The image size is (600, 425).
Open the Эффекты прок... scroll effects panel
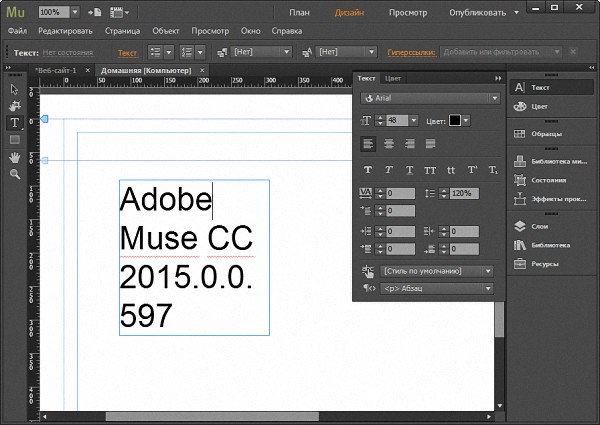(551, 199)
